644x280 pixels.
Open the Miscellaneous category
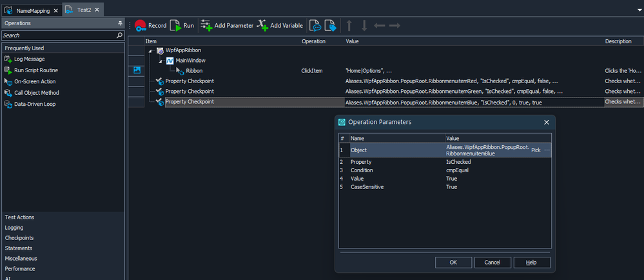[x=63, y=258]
